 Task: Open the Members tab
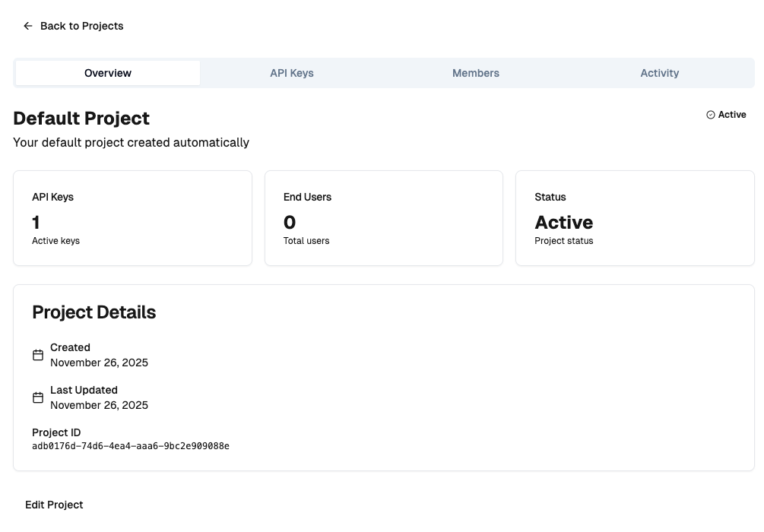pyautogui.click(x=475, y=72)
